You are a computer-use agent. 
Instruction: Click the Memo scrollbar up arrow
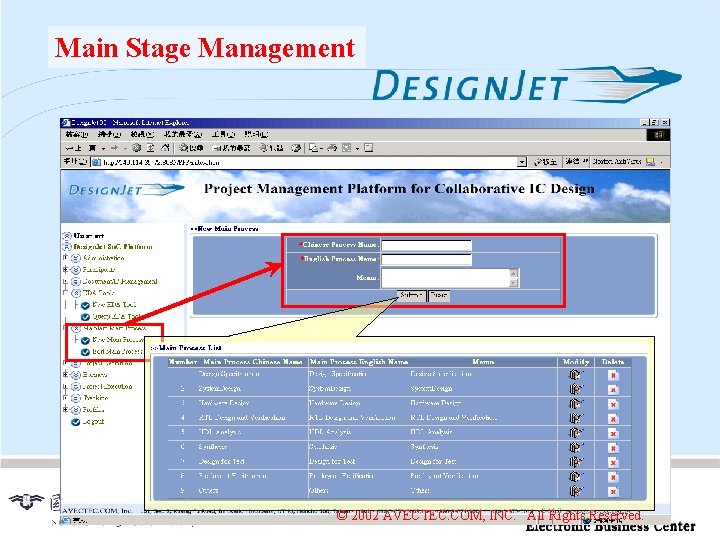(x=514, y=273)
